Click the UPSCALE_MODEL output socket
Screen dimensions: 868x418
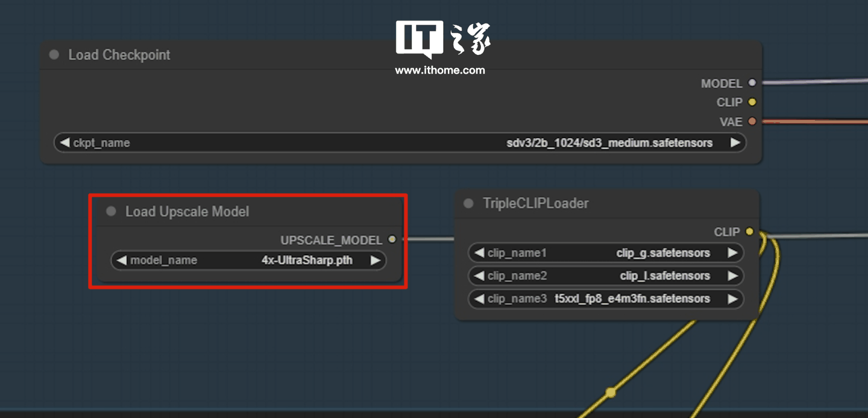pyautogui.click(x=392, y=240)
